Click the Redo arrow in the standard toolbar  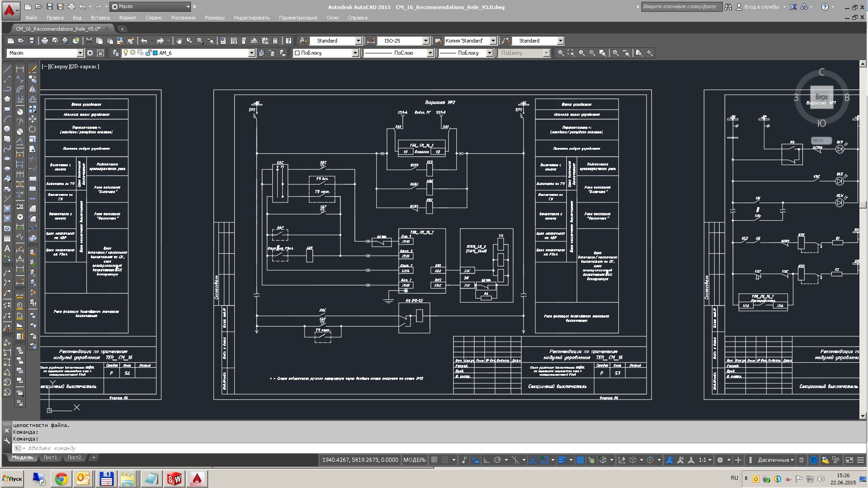coord(160,41)
